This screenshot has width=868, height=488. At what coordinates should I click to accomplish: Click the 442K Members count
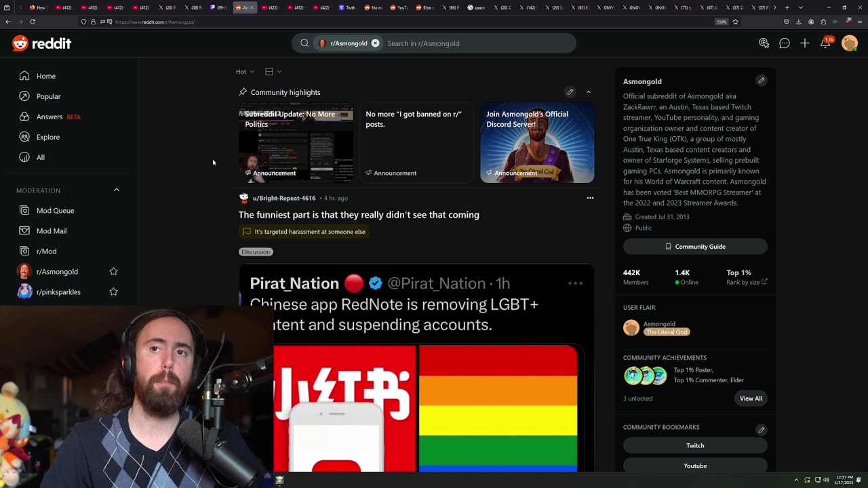coord(635,277)
